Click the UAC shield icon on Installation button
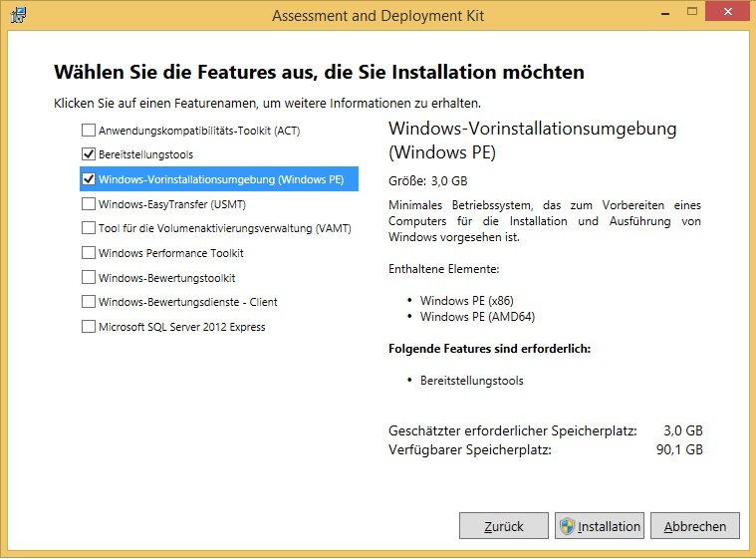The image size is (756, 559). coord(567,526)
